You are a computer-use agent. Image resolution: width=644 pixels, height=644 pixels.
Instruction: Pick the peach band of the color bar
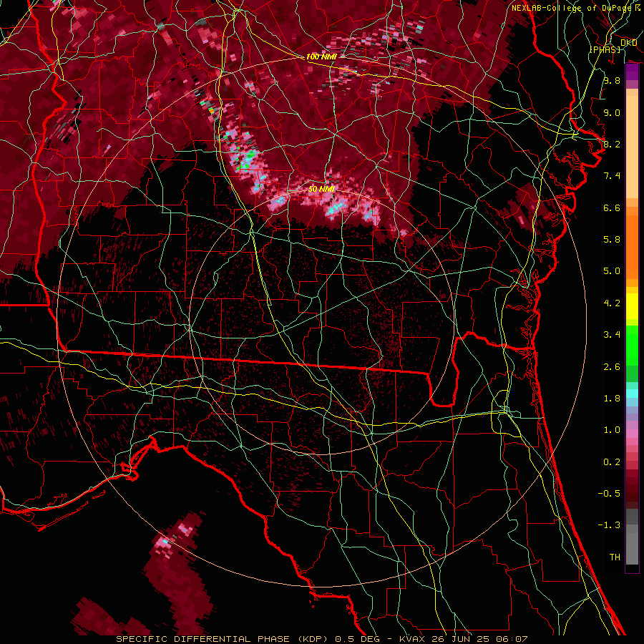pos(632,144)
